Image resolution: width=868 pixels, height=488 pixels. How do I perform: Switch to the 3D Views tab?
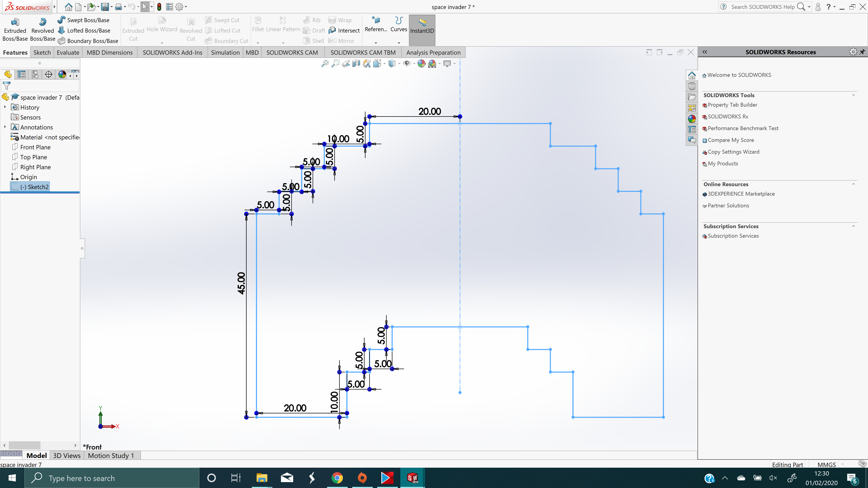[67, 455]
